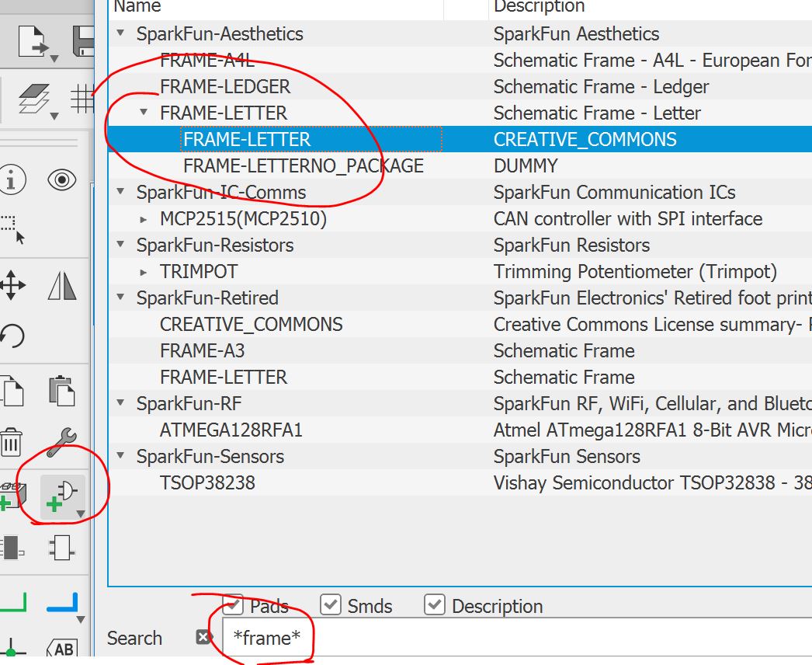Image resolution: width=812 pixels, height=665 pixels.
Task: Select the Info tool
Action: click(11, 180)
